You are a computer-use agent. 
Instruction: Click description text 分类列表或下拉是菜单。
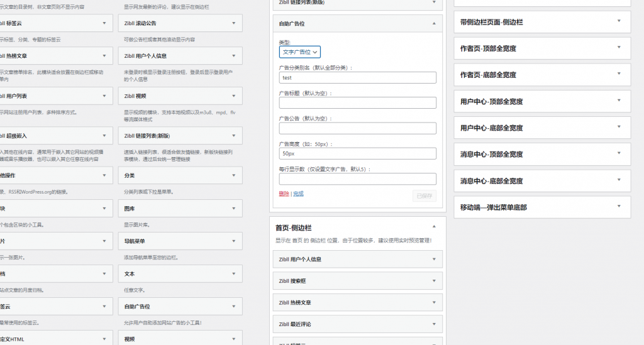tap(148, 192)
